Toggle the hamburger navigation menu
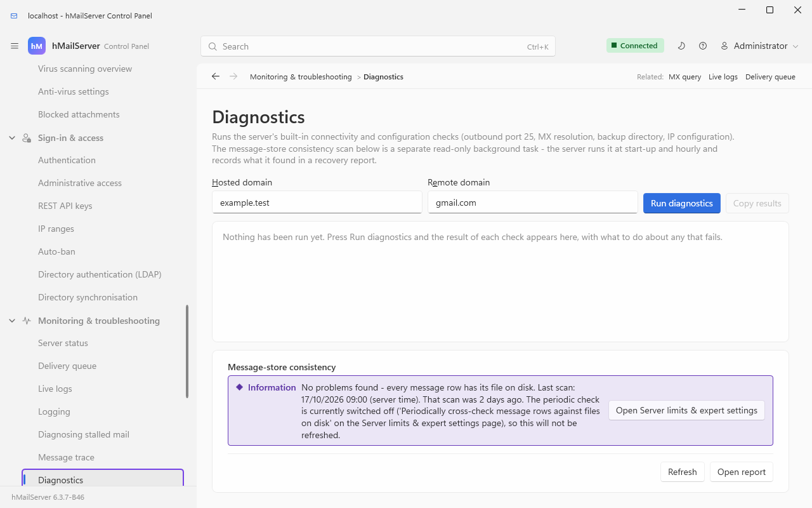Image resolution: width=812 pixels, height=508 pixels. click(x=15, y=46)
